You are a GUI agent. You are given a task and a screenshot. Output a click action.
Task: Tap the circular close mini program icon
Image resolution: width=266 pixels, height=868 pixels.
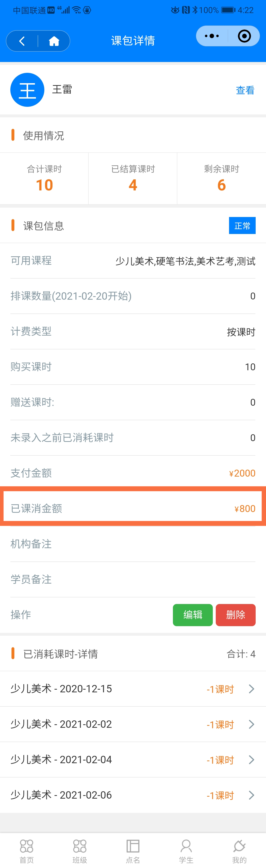click(x=244, y=36)
